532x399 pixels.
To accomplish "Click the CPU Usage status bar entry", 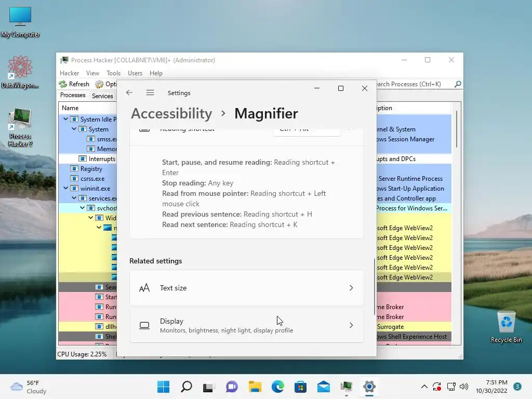I will [82, 354].
